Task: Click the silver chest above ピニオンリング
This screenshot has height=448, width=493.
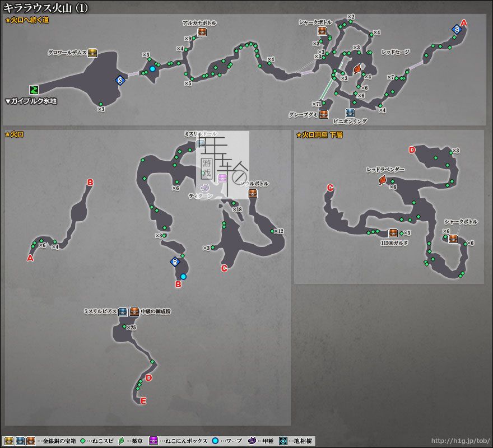Action: 350,113
